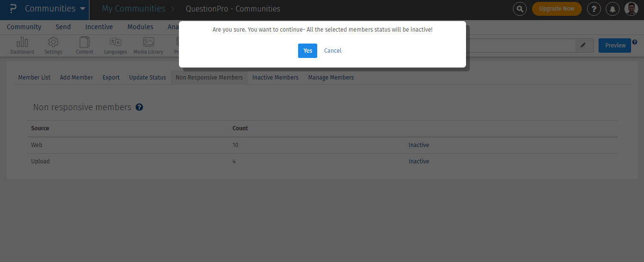The height and width of the screenshot is (262, 644).
Task: Switch to the Inactive Members tab
Action: (x=275, y=78)
